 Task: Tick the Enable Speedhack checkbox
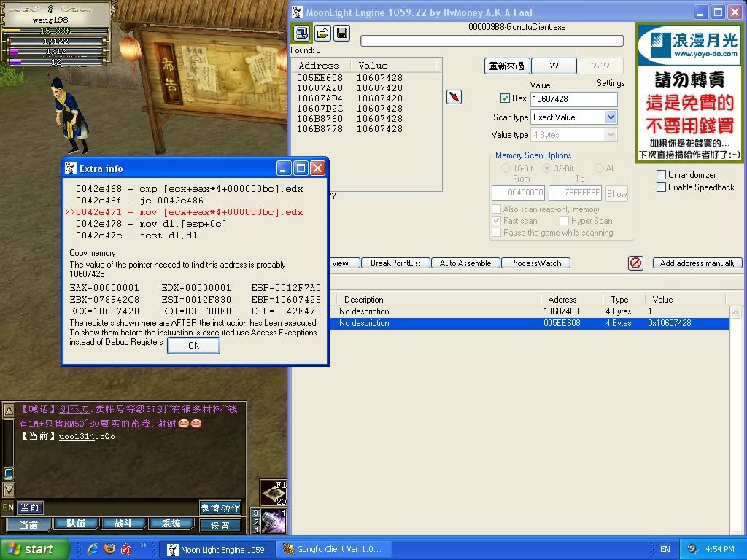[x=661, y=187]
